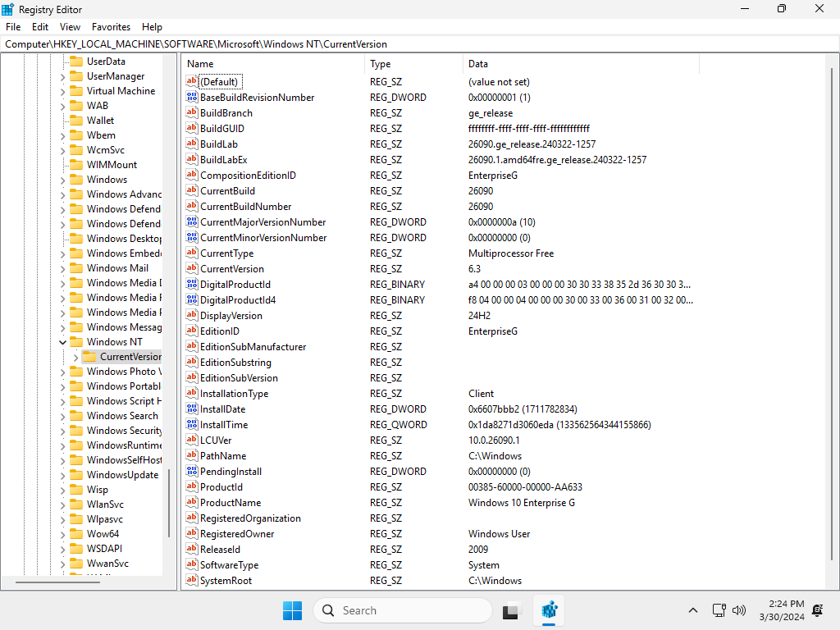Open Task View from the taskbar

pos(512,610)
